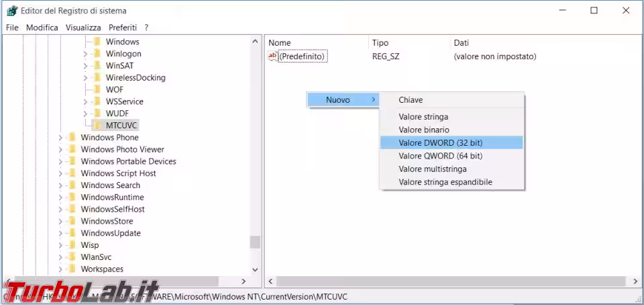
Task: Open the File menu
Action: [12, 28]
